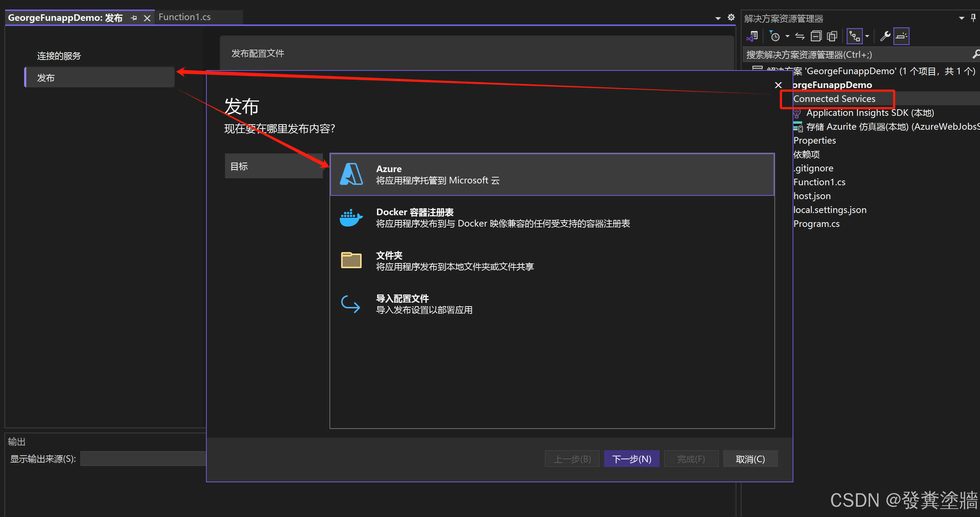The height and width of the screenshot is (517, 980).
Task: Click the Azurite storage emulator icon
Action: tap(798, 127)
